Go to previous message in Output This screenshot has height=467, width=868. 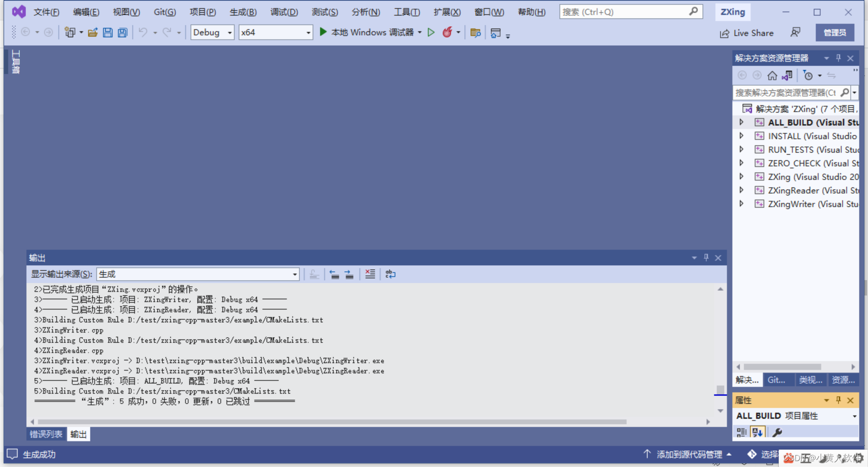(x=334, y=274)
